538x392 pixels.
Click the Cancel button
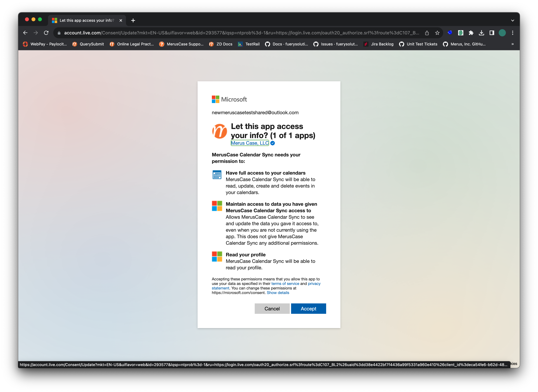click(272, 308)
